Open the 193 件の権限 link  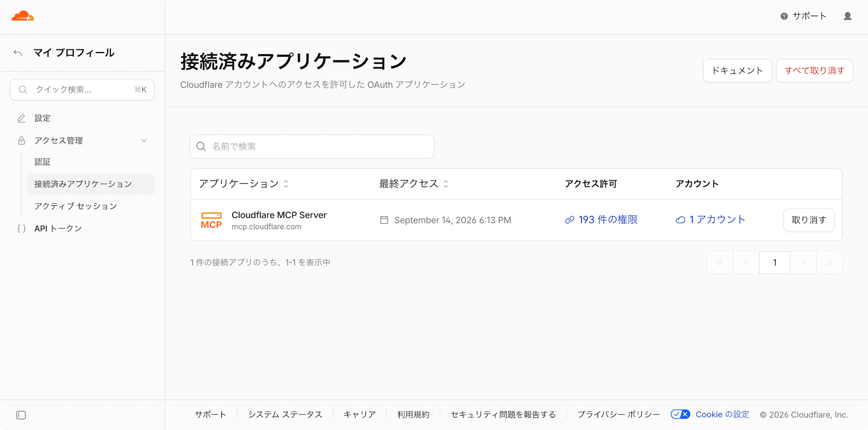(602, 220)
